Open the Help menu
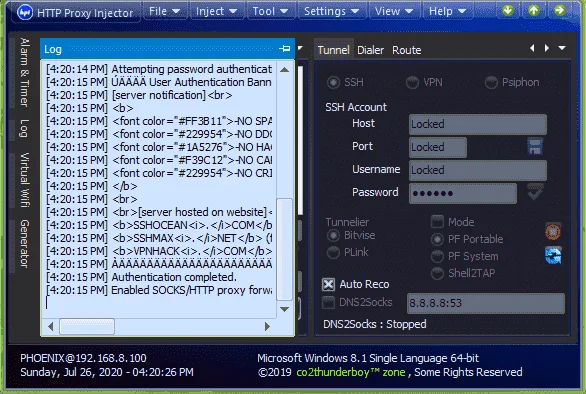 [447, 11]
